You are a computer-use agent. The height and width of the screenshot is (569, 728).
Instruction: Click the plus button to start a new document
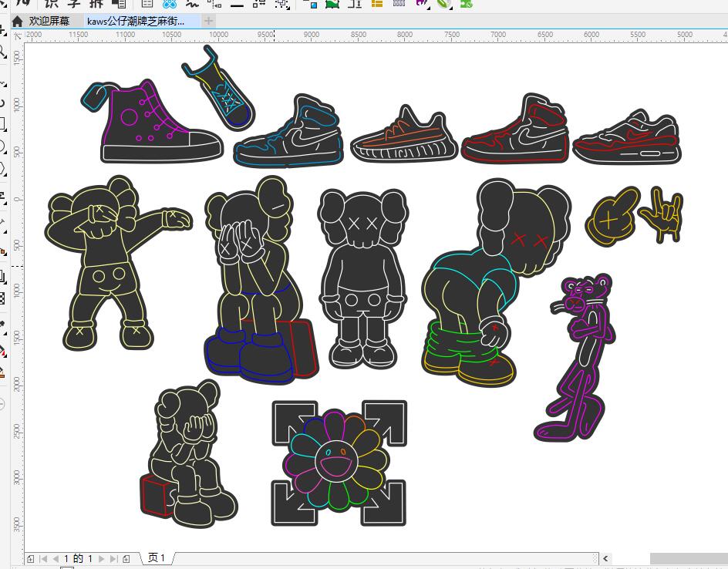(208, 21)
